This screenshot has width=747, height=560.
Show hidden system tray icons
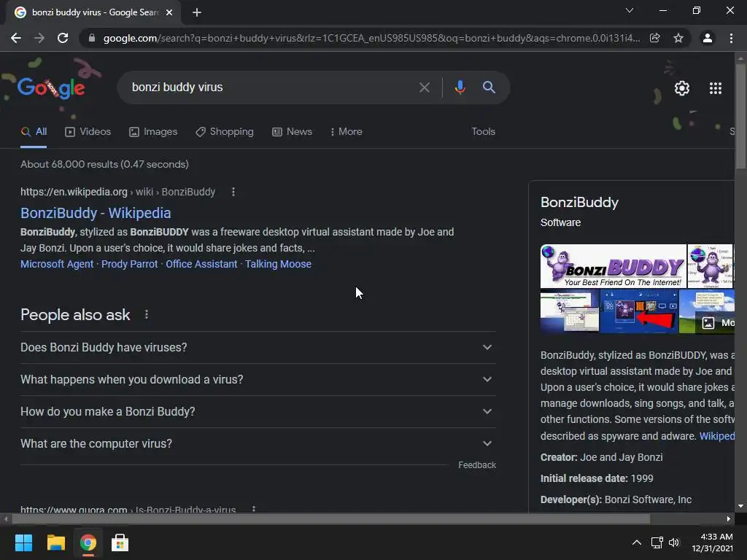[636, 542]
